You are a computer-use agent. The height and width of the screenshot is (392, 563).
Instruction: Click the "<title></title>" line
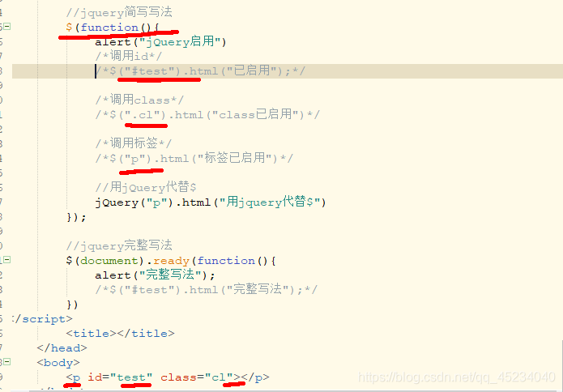click(120, 334)
